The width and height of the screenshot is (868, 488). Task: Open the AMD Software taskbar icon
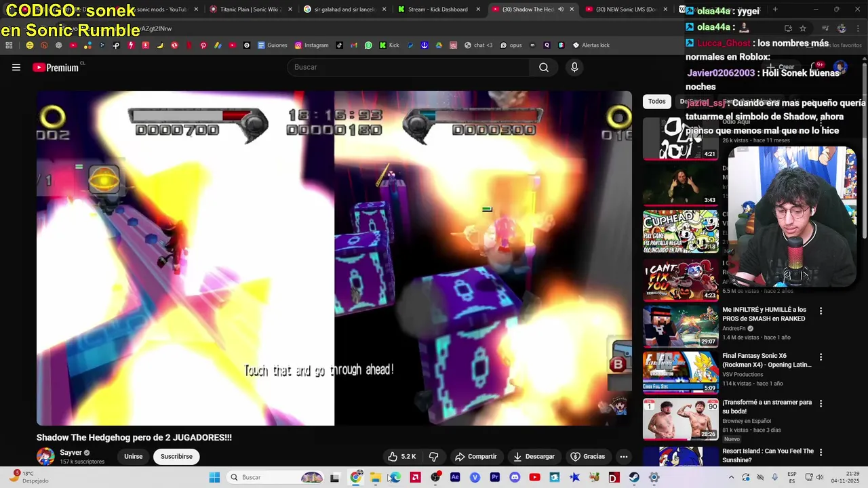416,477
